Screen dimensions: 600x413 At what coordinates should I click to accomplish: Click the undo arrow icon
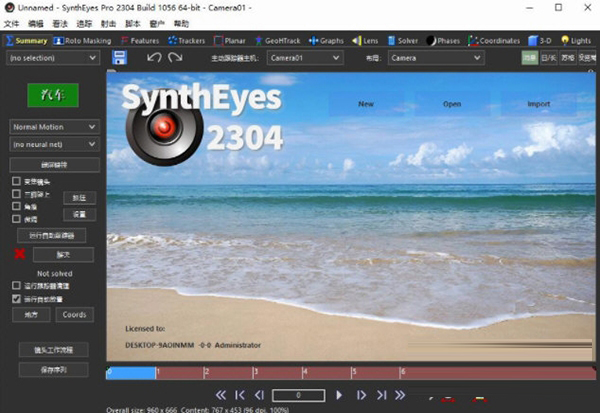(154, 58)
